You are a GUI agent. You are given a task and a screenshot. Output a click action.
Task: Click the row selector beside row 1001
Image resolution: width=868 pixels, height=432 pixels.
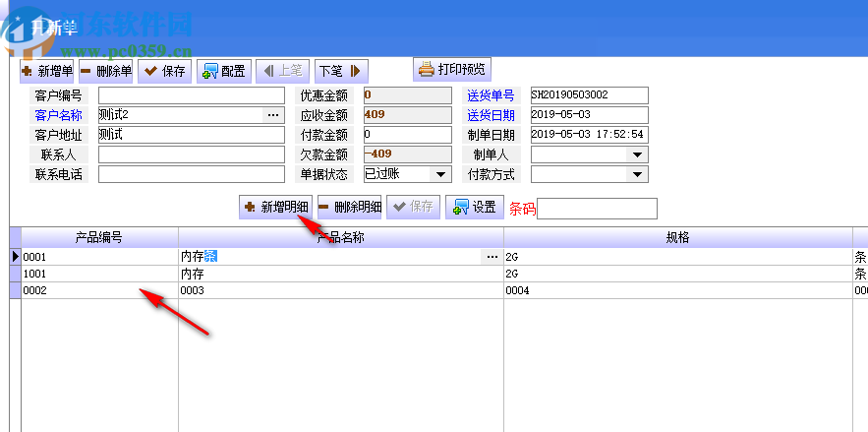coord(16,274)
